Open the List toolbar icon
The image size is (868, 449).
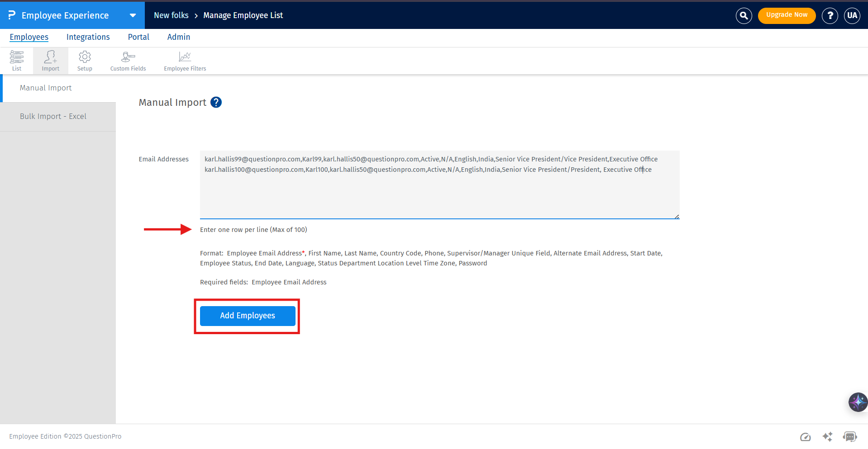pyautogui.click(x=17, y=61)
